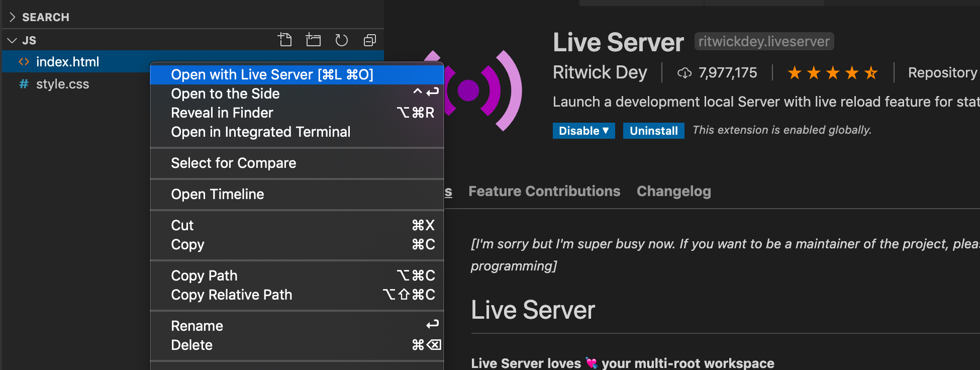Open the Repository link
The image size is (980, 370).
[x=942, y=73]
